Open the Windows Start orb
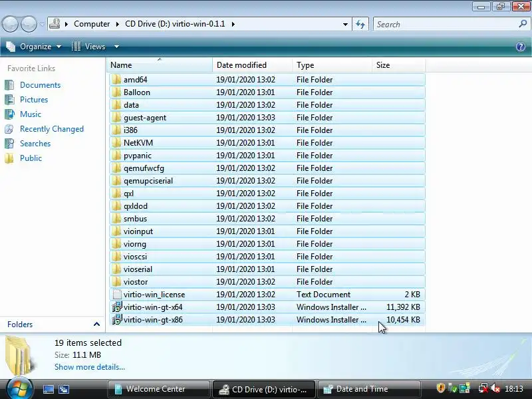The image size is (532, 399). [x=20, y=388]
